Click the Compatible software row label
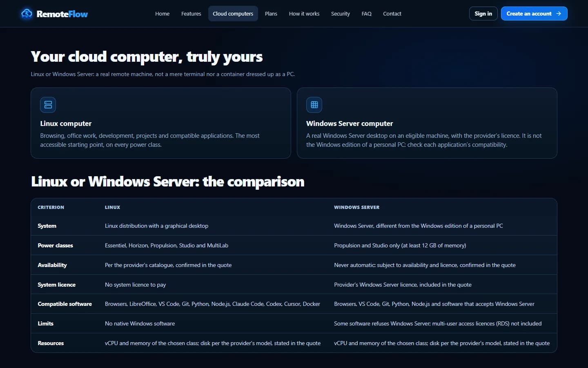 tap(65, 304)
